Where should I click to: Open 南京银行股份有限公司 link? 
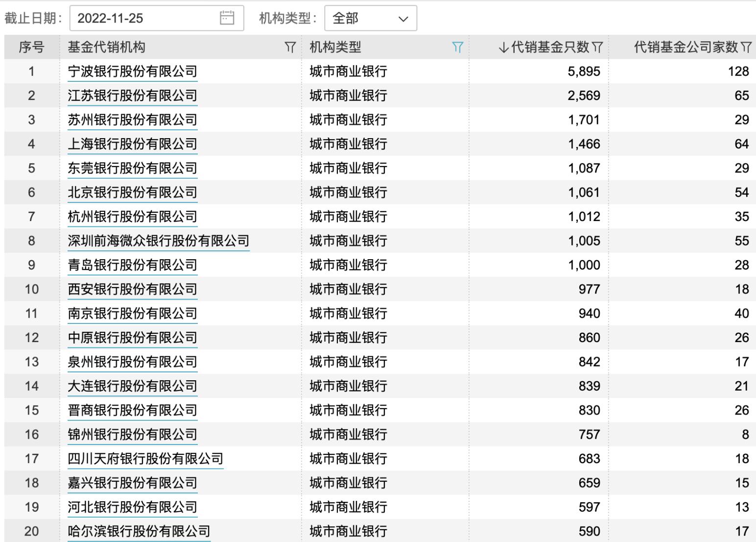pos(132,313)
